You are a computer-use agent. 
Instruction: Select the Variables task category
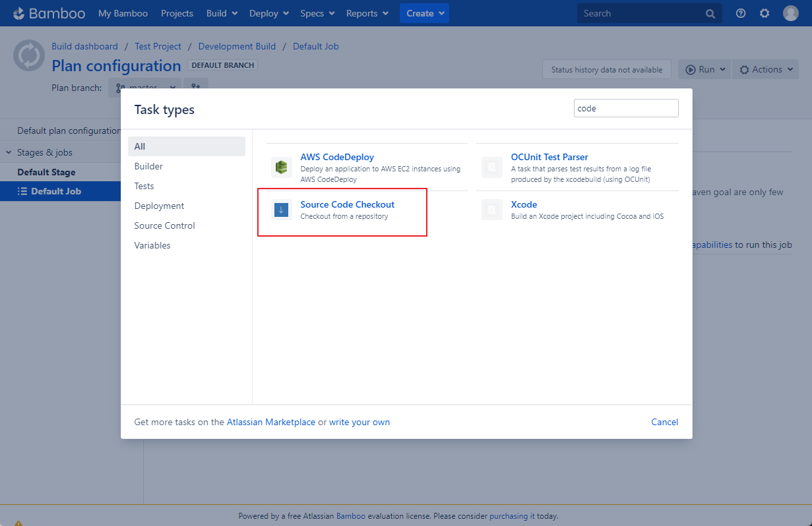[187, 245]
